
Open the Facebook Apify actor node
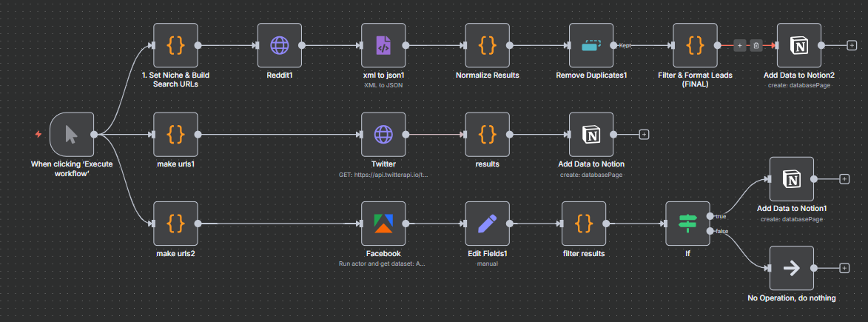point(383,224)
